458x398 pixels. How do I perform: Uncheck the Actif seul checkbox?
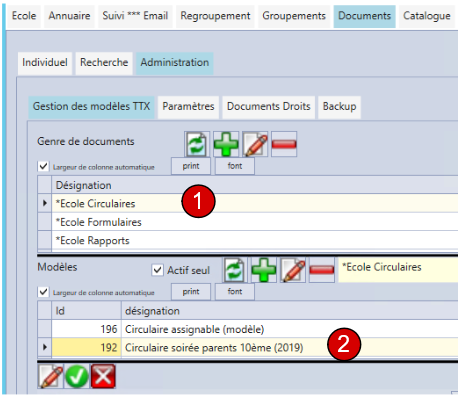[x=157, y=270]
